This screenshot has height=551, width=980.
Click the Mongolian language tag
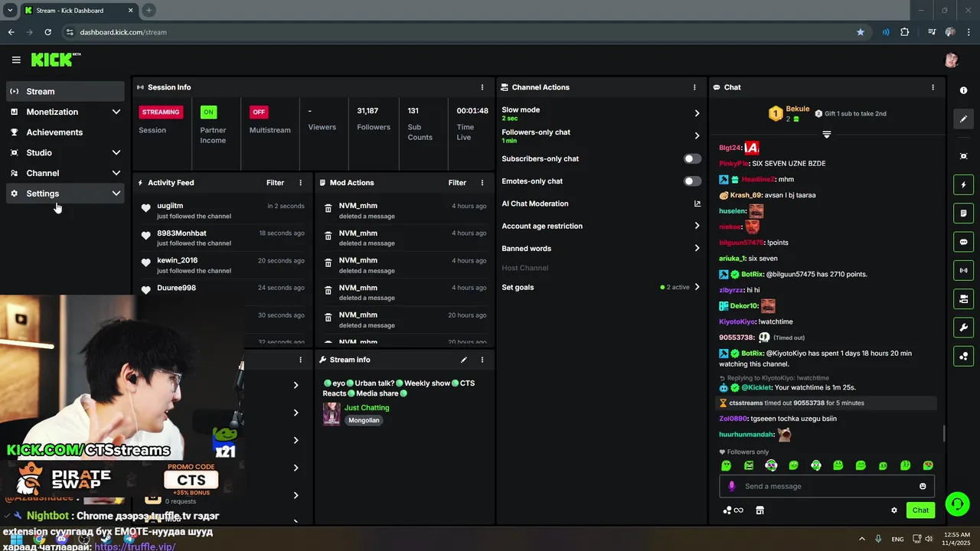tap(364, 420)
